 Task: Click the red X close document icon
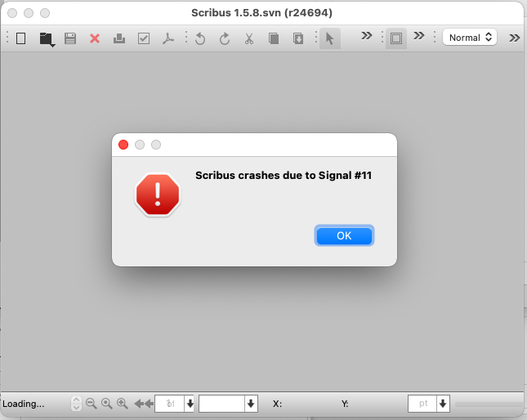95,38
